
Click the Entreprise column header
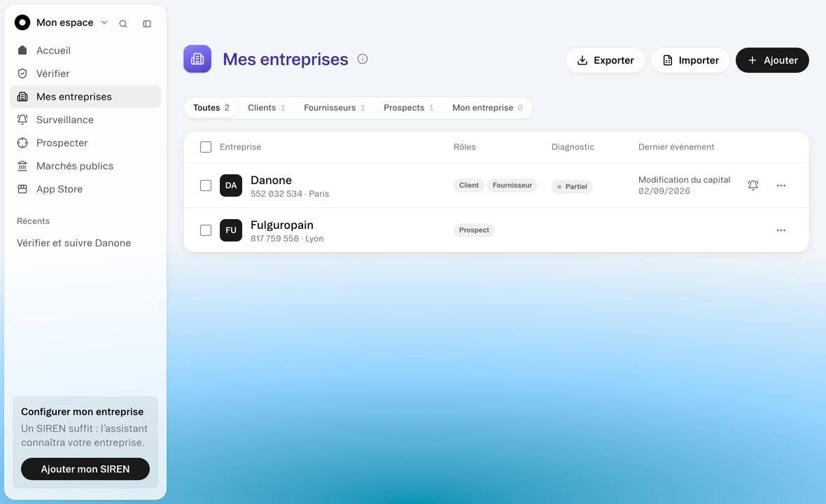pos(240,147)
